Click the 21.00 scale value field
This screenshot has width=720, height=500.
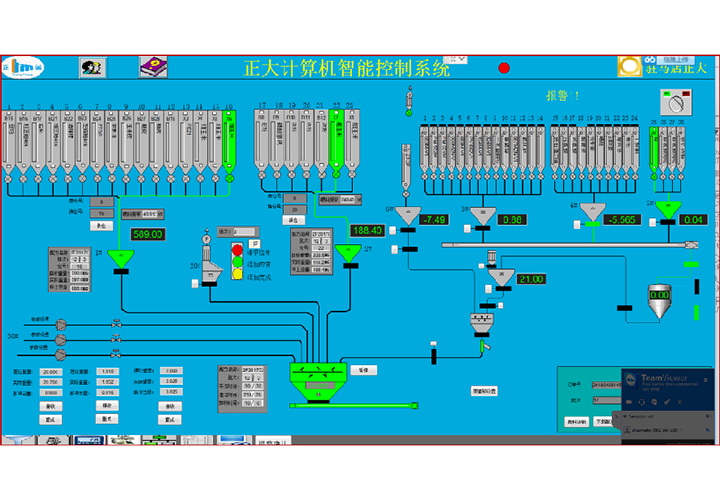[530, 279]
